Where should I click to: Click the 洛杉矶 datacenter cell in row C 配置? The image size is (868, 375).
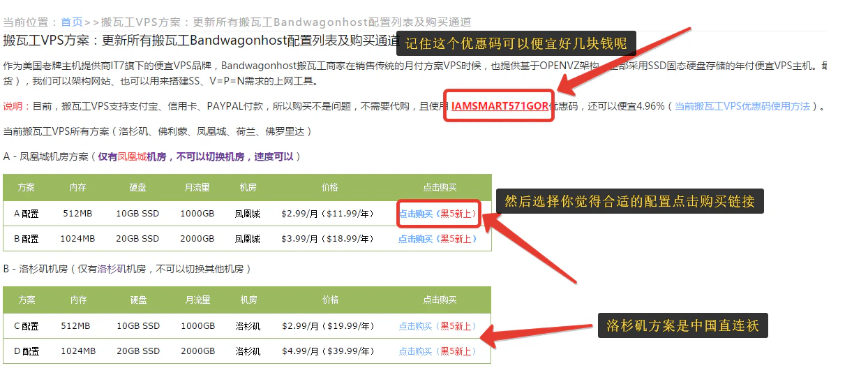pyautogui.click(x=248, y=326)
